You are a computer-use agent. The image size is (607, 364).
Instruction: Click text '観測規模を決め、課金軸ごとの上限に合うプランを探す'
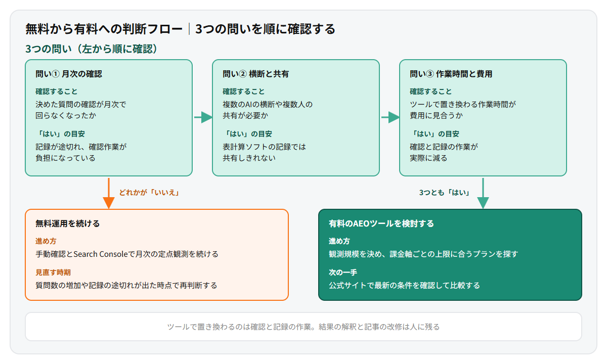click(423, 254)
